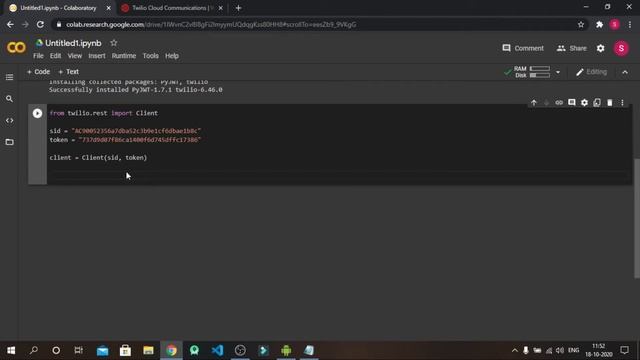640x360 pixels.
Task: Open Windows notification center
Action: (x=624, y=350)
